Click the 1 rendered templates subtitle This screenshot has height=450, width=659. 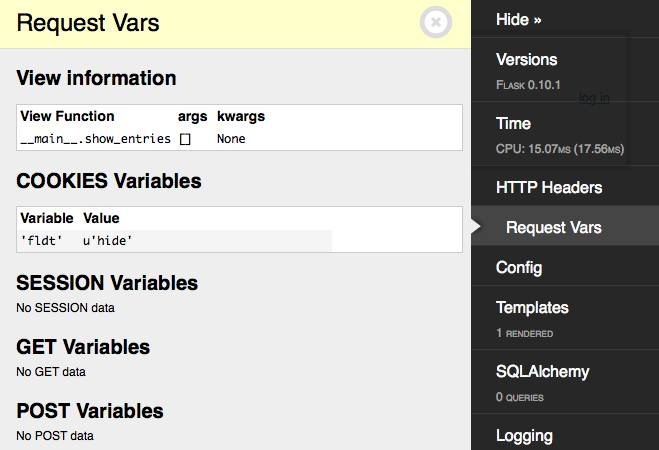[x=525, y=333]
